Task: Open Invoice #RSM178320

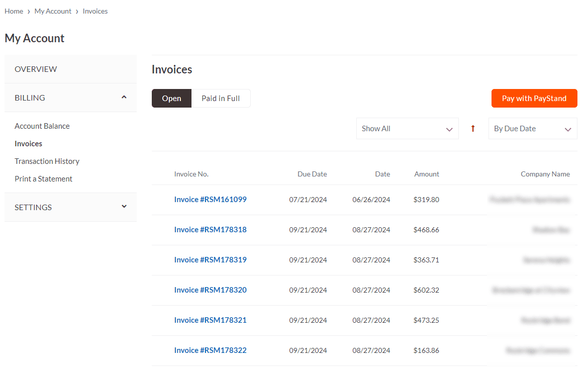Action: pos(211,290)
